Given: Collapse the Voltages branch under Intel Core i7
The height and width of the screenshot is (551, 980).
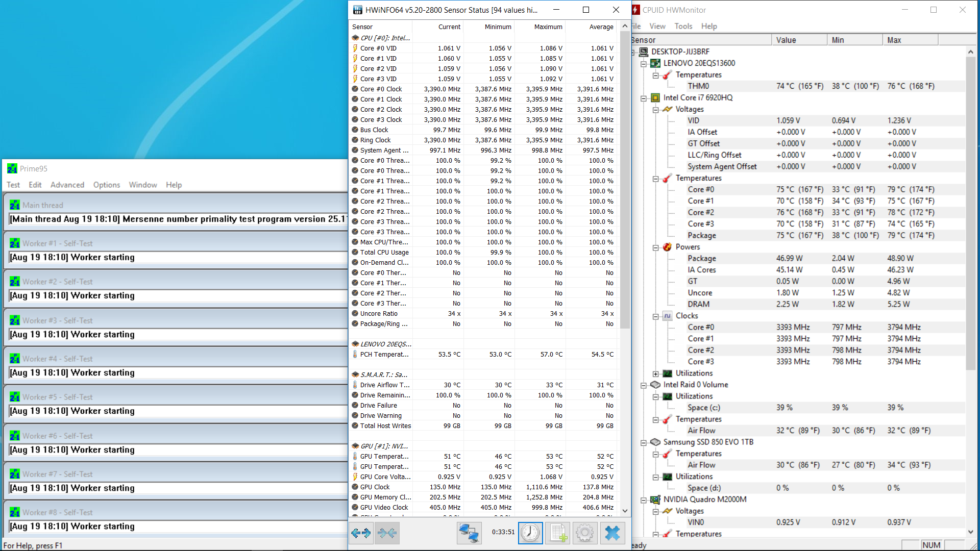Looking at the screenshot, I should pos(656,110).
